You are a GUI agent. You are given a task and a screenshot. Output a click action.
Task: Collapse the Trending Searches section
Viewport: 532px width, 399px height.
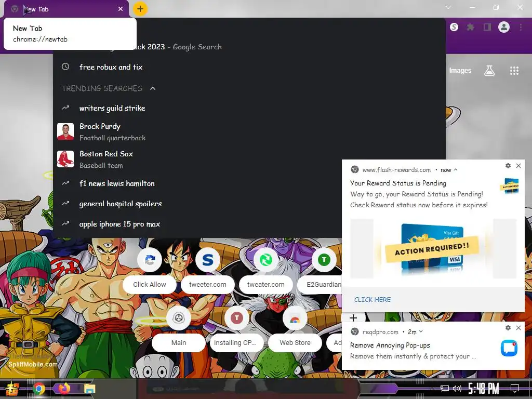pos(153,88)
